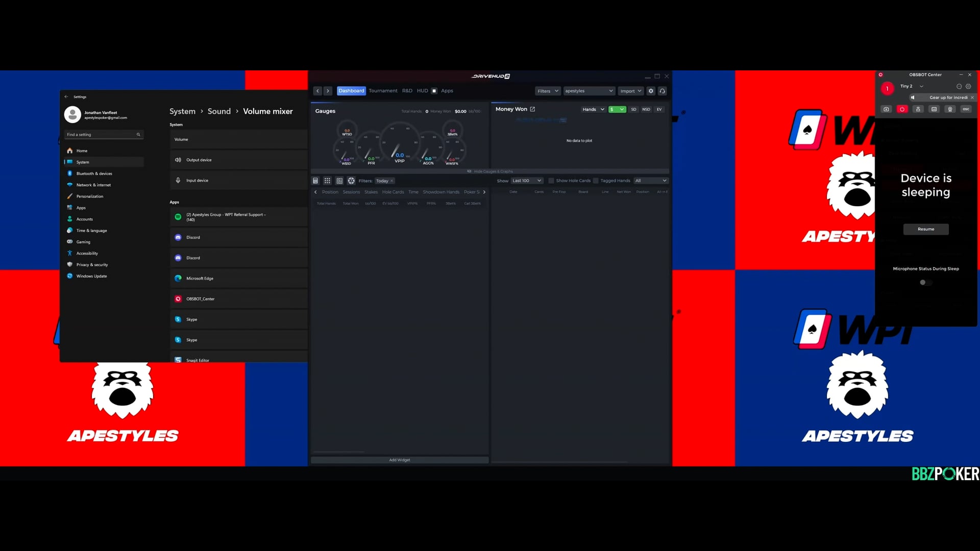This screenshot has width=980, height=551.
Task: Open DriveHUD settings gear icon
Action: (651, 91)
